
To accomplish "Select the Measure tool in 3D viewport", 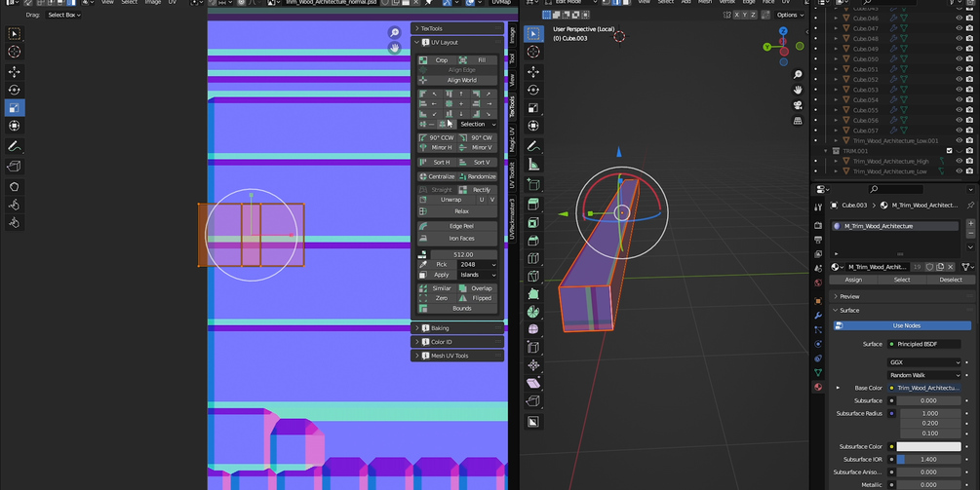I will click(533, 165).
